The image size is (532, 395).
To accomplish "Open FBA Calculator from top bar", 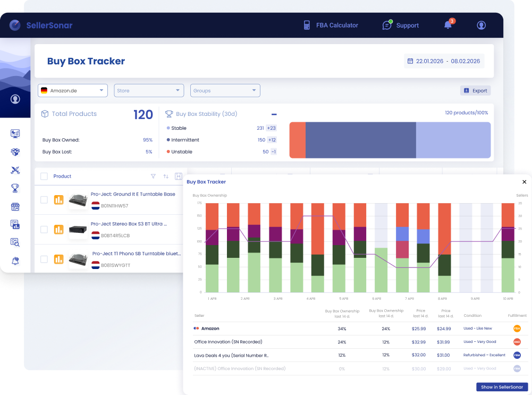I will 331,25.
